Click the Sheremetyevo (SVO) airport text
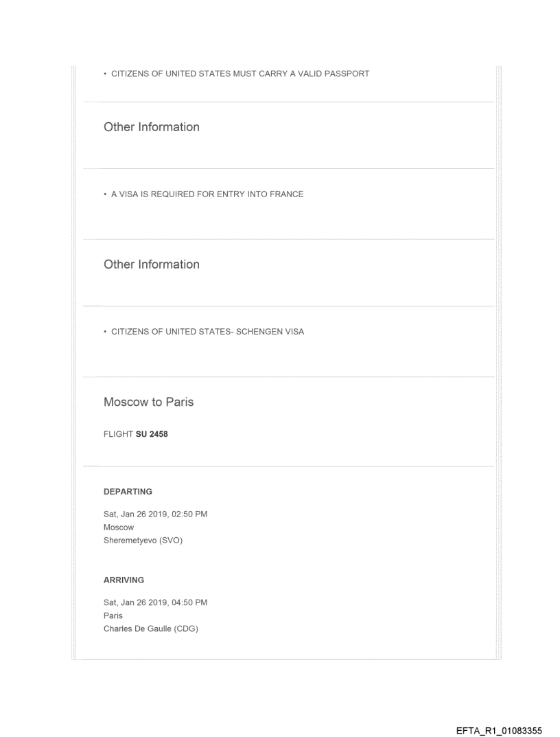Image resolution: width=560 pixels, height=737 pixels. point(143,541)
